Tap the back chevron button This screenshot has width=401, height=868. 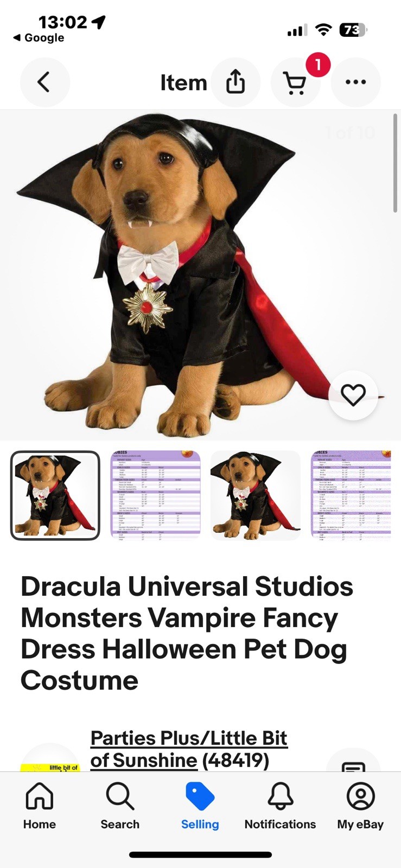44,82
